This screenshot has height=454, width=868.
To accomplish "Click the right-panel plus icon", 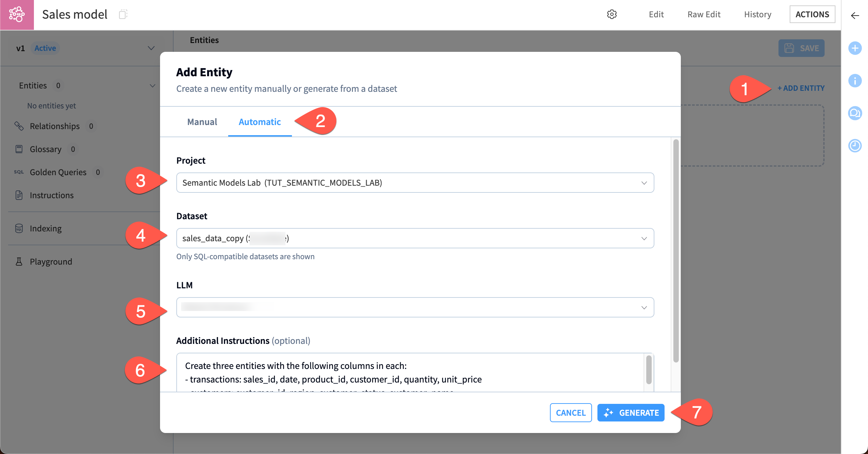I will pos(855,48).
